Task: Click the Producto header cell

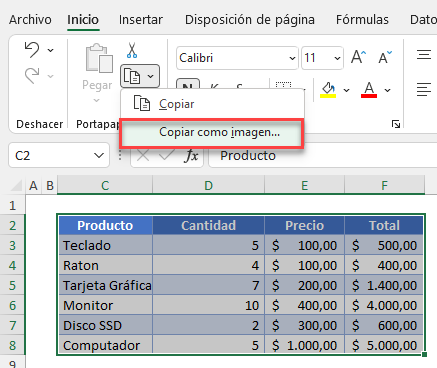Action: click(x=105, y=225)
